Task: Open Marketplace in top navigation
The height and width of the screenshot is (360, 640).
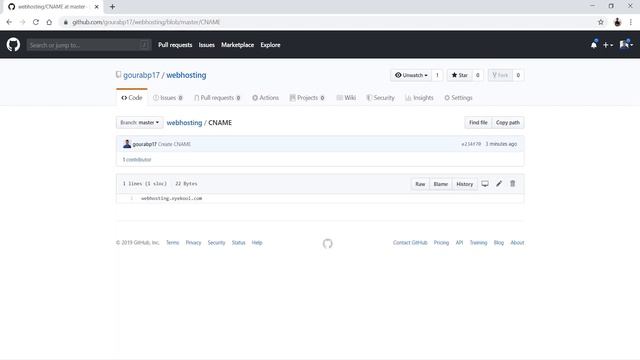Action: (x=238, y=45)
